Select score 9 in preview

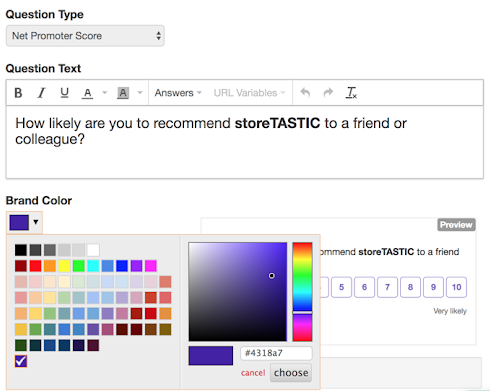[433, 287]
